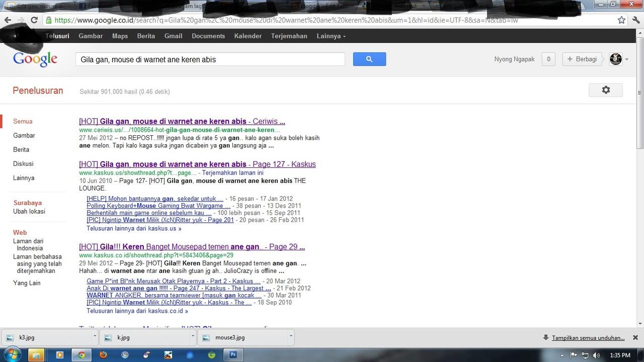This screenshot has height=362, width=644.
Task: Open network icon in system tray
Action: [585, 355]
